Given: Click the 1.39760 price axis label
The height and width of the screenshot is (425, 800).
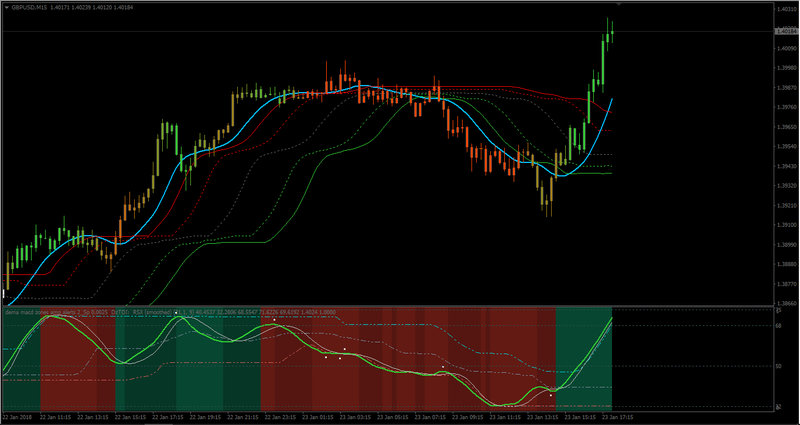Looking at the screenshot, I should tap(786, 108).
